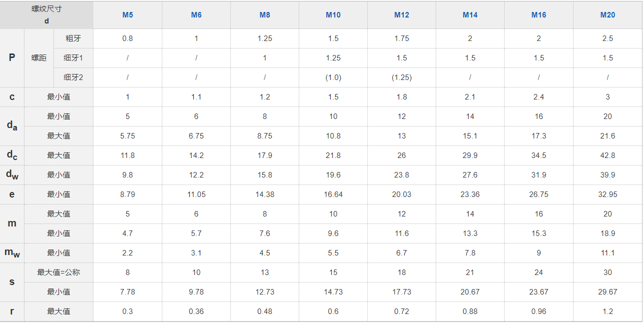Open the M8 thread size link
Image resolution: width=644 pixels, height=323 pixels.
265,15
